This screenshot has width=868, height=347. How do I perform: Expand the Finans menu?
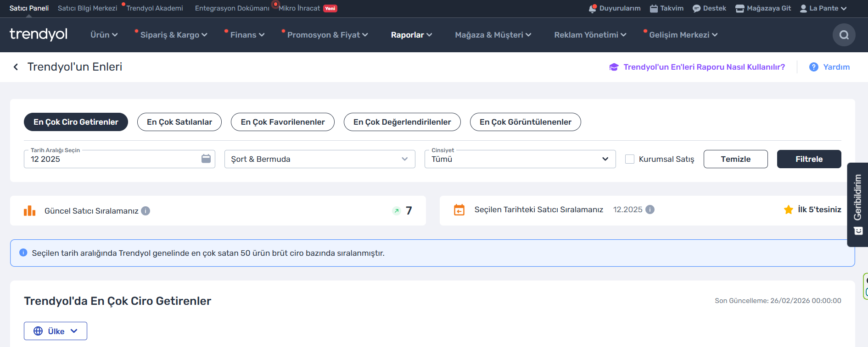click(247, 35)
